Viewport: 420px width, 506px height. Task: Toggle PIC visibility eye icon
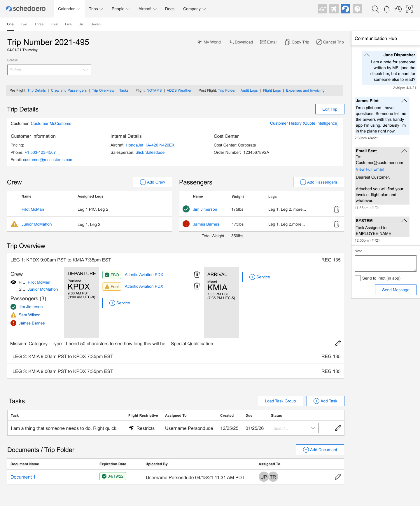coord(13,282)
